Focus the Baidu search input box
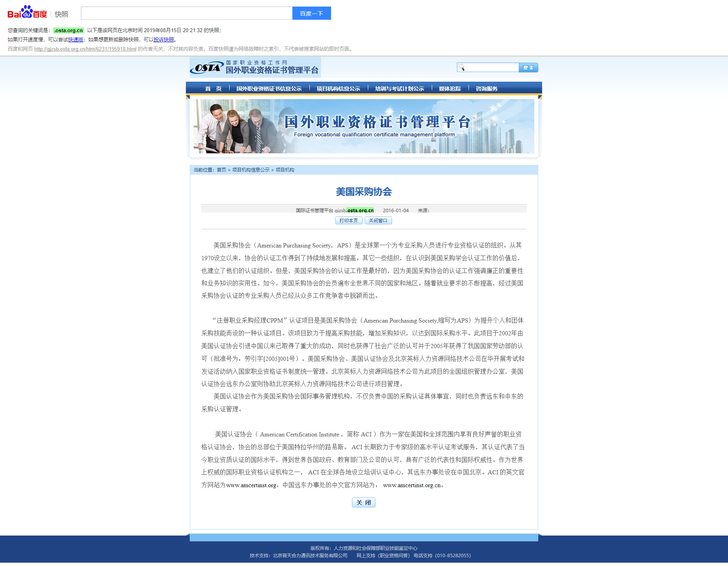728x570 pixels. [187, 13]
